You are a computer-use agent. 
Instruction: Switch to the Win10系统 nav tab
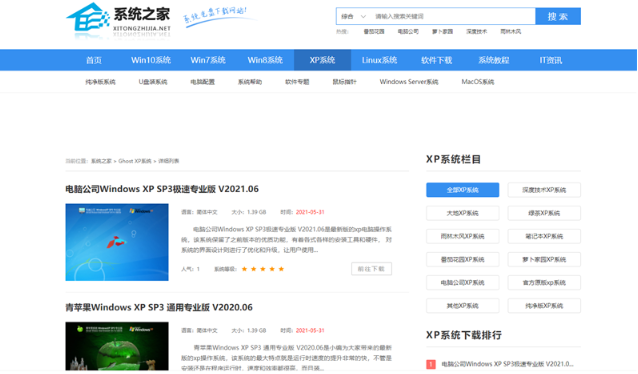tap(151, 60)
